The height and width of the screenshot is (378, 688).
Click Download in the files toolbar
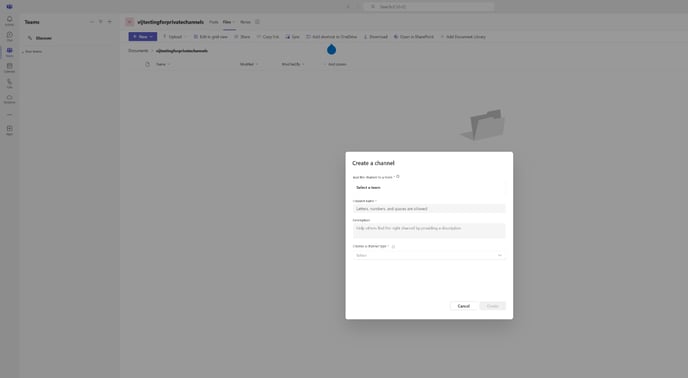[376, 37]
